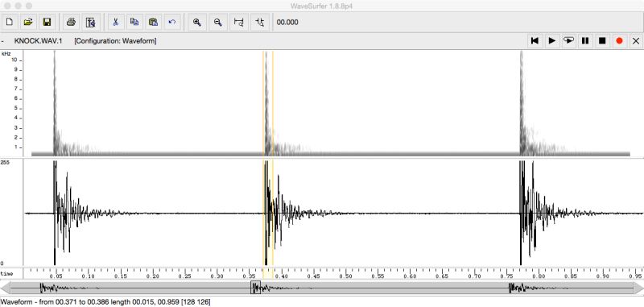Click the 10 kHz frequency axis label
The width and height of the screenshot is (644, 307).
pyautogui.click(x=14, y=60)
